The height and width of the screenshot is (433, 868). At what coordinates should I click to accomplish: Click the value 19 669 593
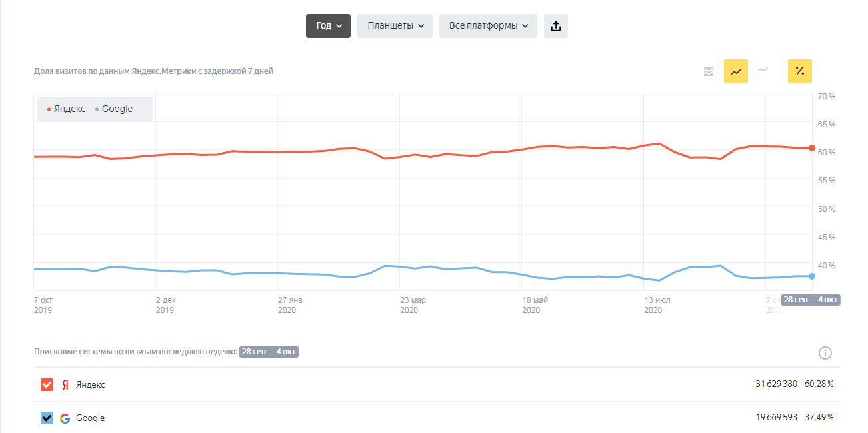(776, 418)
